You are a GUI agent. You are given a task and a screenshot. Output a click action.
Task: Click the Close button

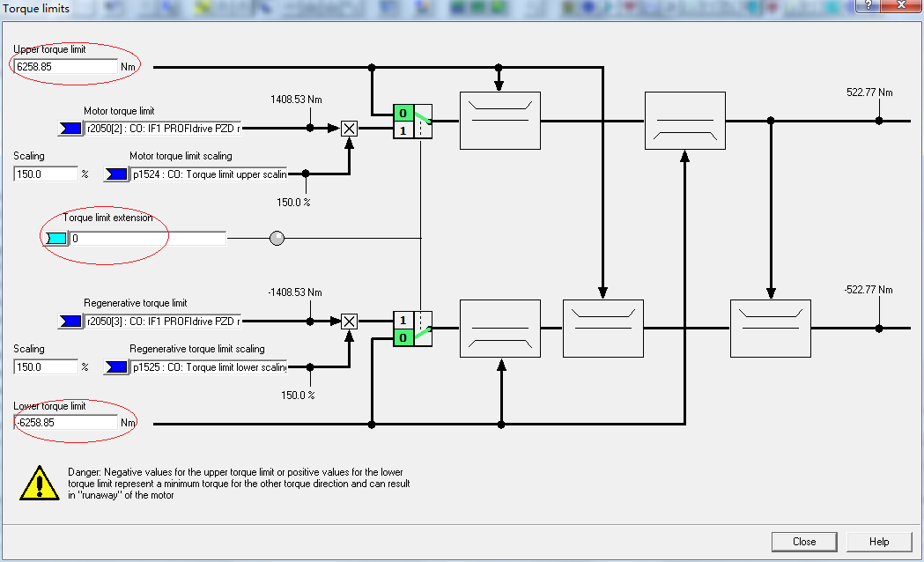coord(804,542)
